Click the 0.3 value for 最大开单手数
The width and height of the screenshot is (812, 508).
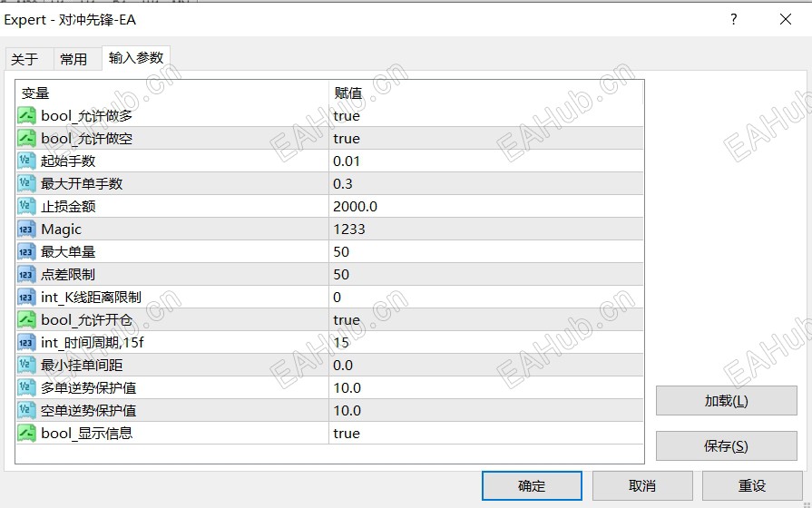[x=343, y=184]
